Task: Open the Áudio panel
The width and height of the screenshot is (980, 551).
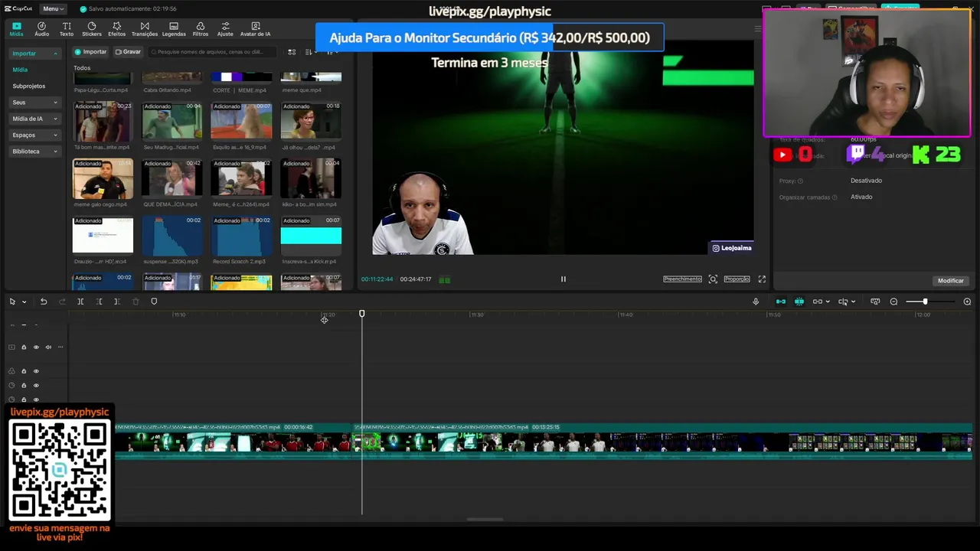Action: coord(41,29)
